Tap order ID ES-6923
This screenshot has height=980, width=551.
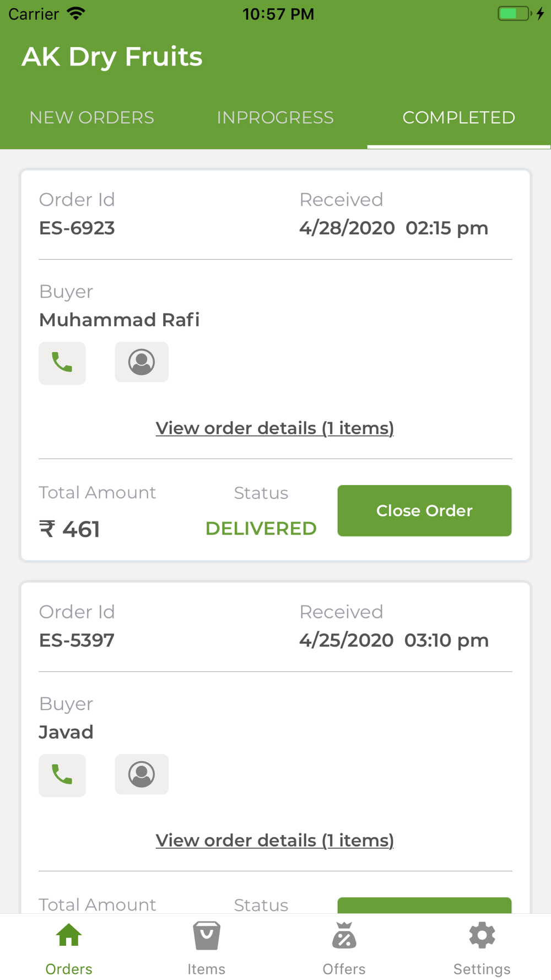77,228
